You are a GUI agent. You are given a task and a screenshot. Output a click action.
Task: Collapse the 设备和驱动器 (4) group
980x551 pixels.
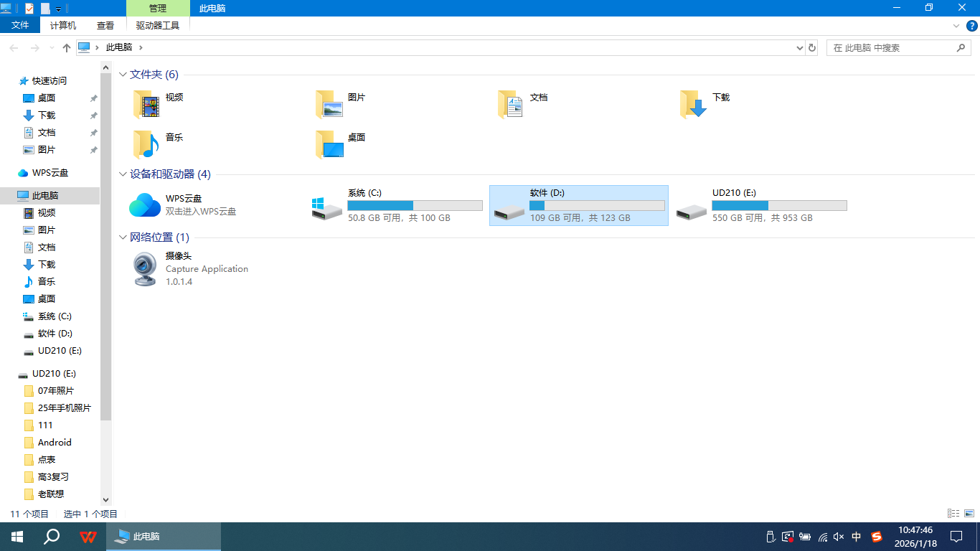tap(123, 174)
